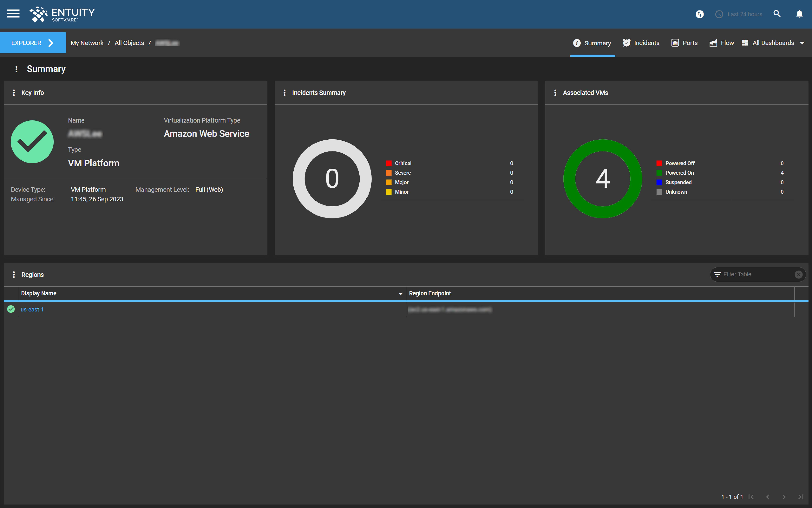Switch to the Ports tab
The width and height of the screenshot is (812, 508).
tap(684, 43)
